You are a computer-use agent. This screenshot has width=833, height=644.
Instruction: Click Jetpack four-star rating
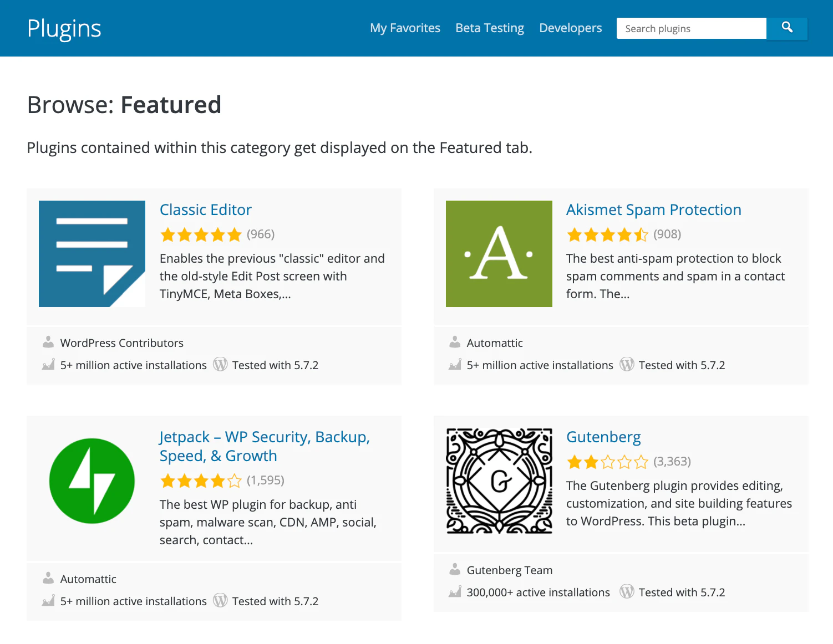coord(201,481)
